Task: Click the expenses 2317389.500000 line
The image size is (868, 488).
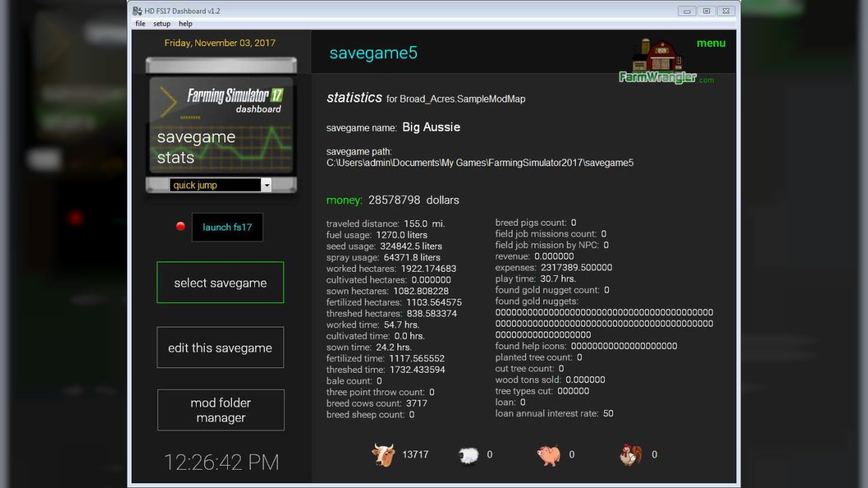Action: [553, 267]
